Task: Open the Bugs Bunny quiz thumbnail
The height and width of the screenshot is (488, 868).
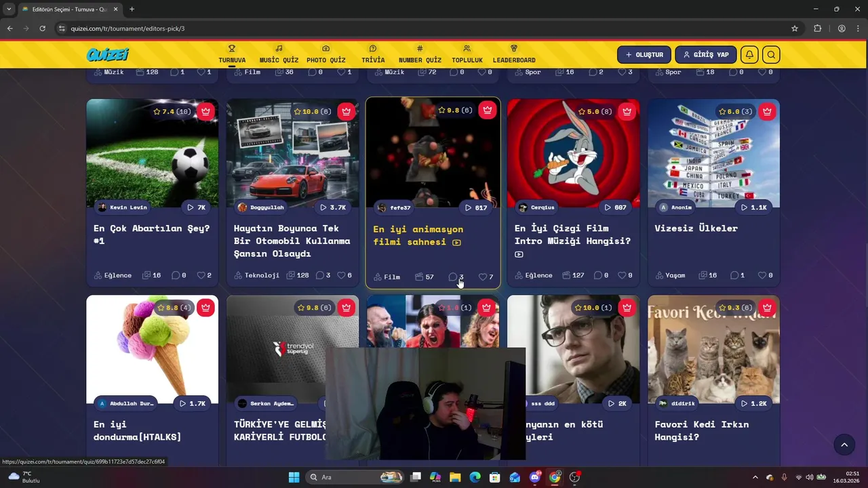Action: [x=574, y=153]
